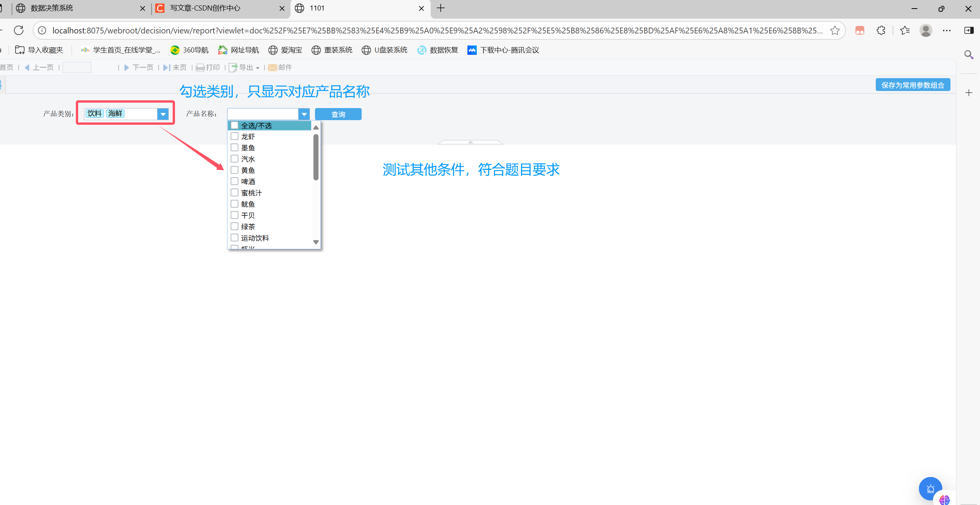
Task: Click 保存为常用参数组合 button
Action: click(x=912, y=85)
